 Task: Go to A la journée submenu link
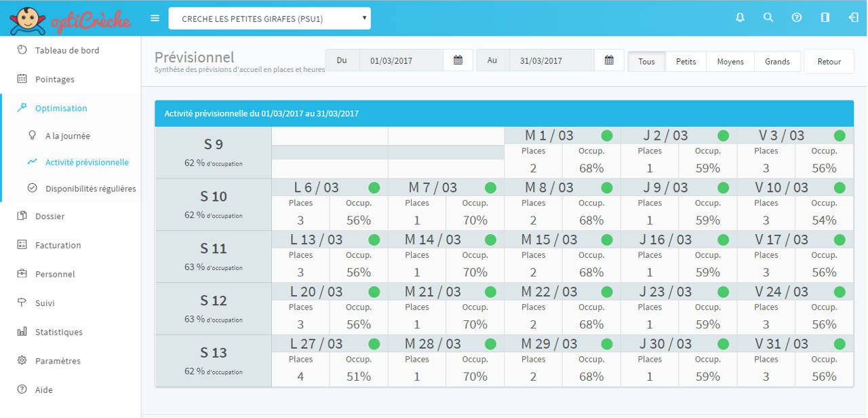(68, 136)
